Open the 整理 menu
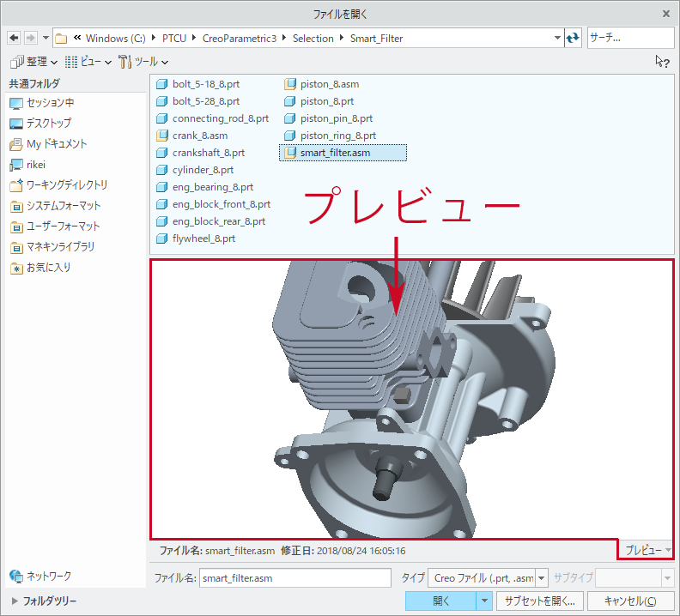Image resolution: width=680 pixels, height=616 pixels. pyautogui.click(x=34, y=62)
